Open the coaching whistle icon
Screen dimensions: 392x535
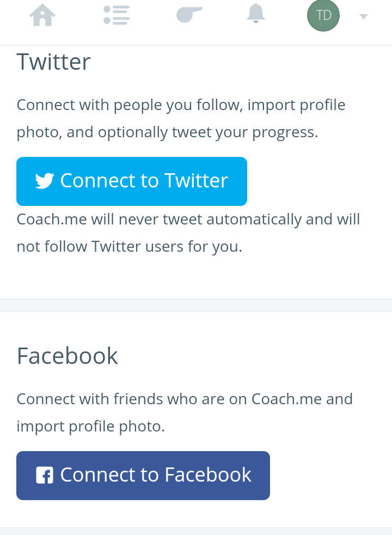[189, 15]
